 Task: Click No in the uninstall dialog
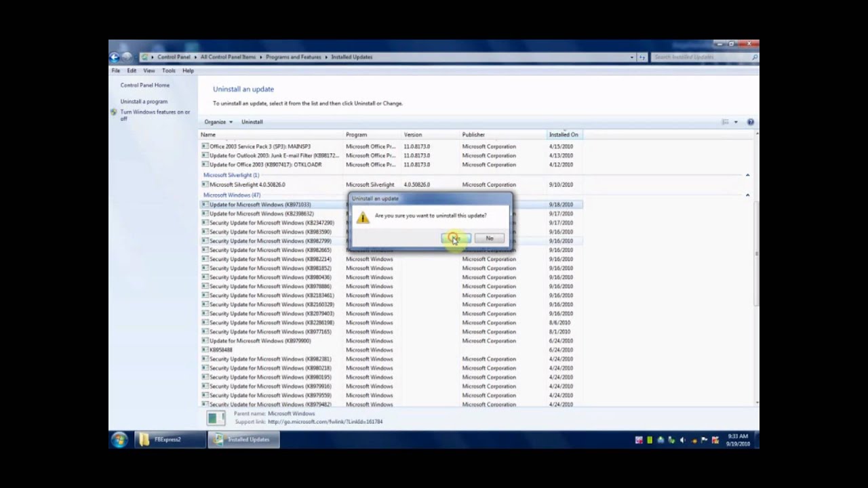pyautogui.click(x=489, y=238)
